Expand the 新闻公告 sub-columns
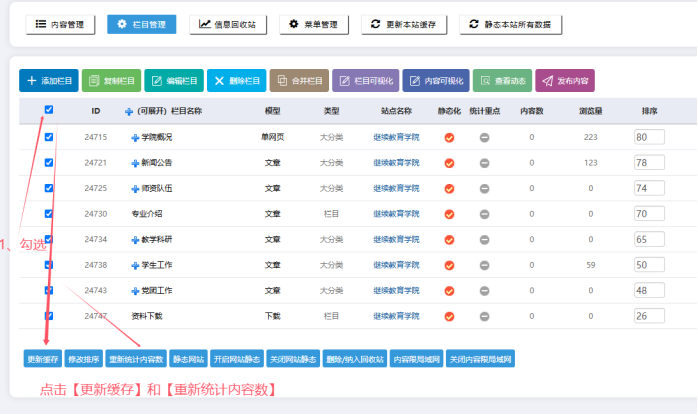 (135, 162)
